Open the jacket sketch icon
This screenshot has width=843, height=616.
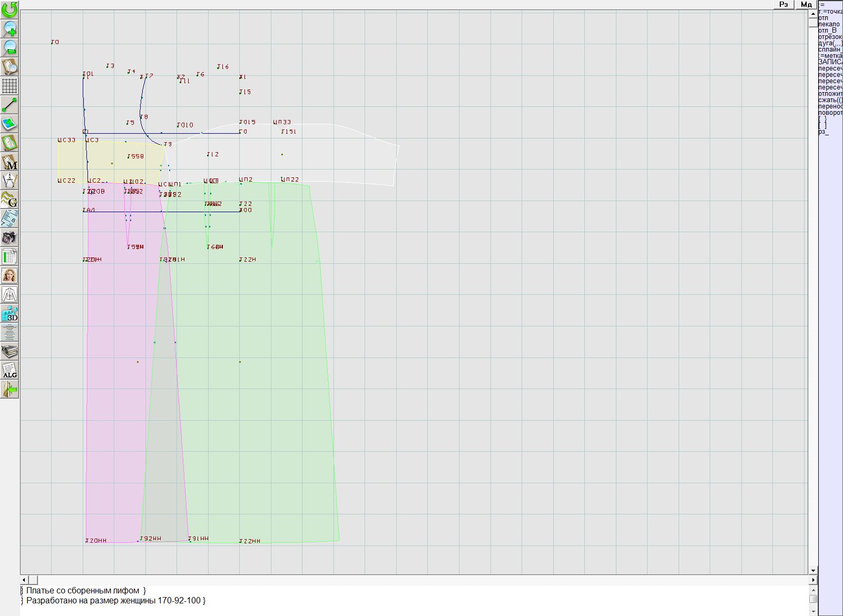point(9,294)
